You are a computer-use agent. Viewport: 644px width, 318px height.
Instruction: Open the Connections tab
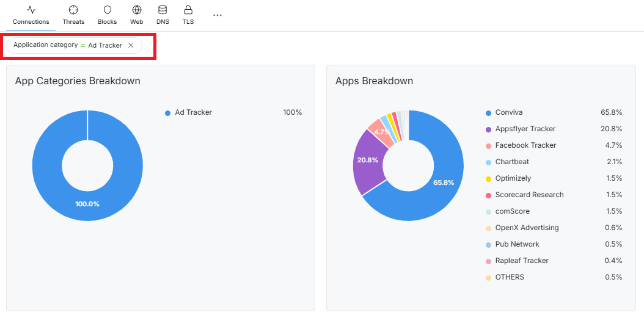[x=31, y=16]
